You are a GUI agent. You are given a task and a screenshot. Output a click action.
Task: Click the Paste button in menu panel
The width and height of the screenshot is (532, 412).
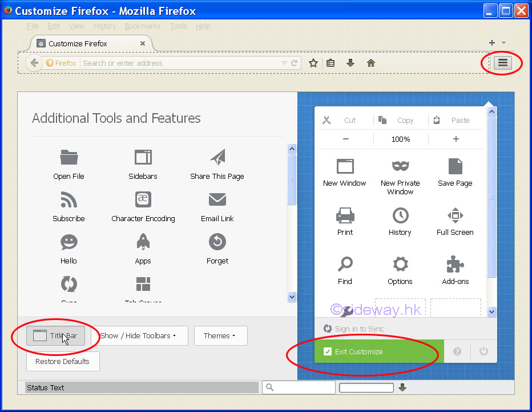click(456, 120)
